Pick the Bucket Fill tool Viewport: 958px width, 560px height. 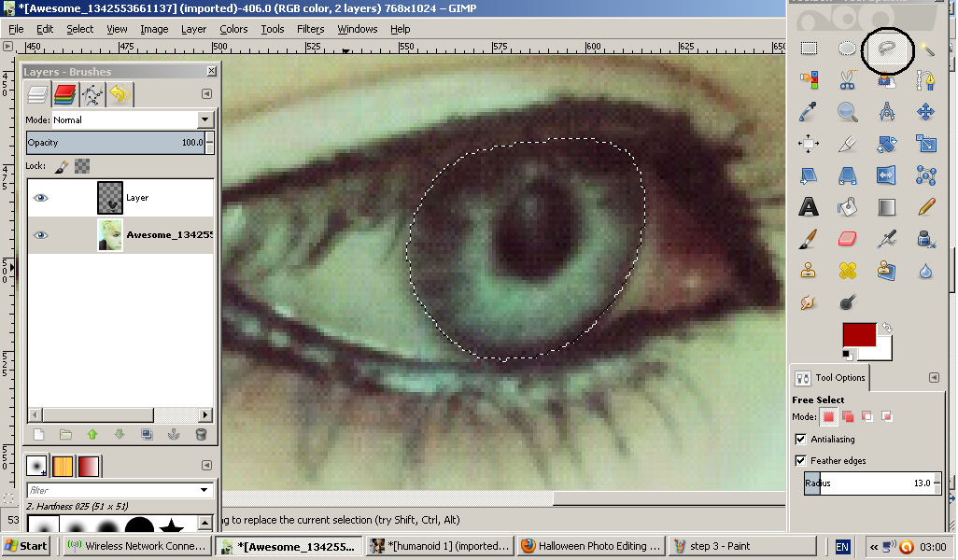[x=848, y=206]
